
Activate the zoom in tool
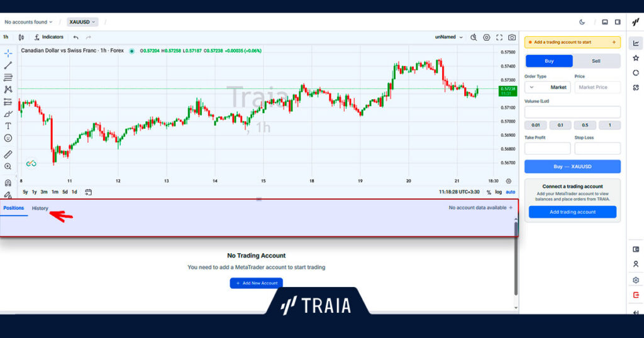tap(8, 166)
